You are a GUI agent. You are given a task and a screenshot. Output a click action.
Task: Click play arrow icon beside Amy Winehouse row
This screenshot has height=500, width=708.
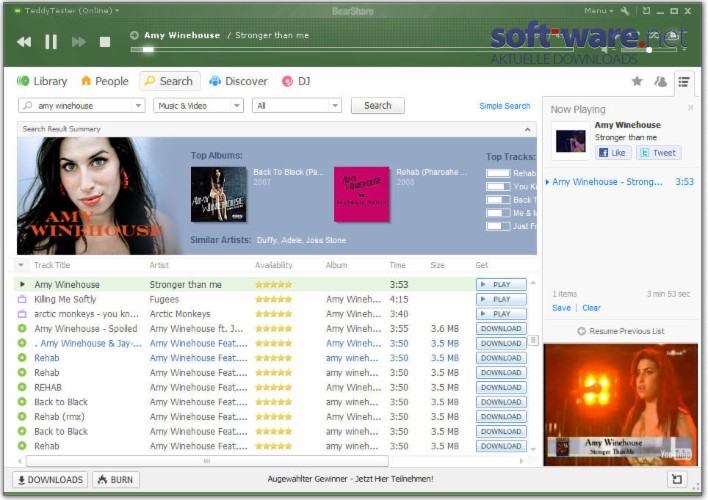click(22, 285)
